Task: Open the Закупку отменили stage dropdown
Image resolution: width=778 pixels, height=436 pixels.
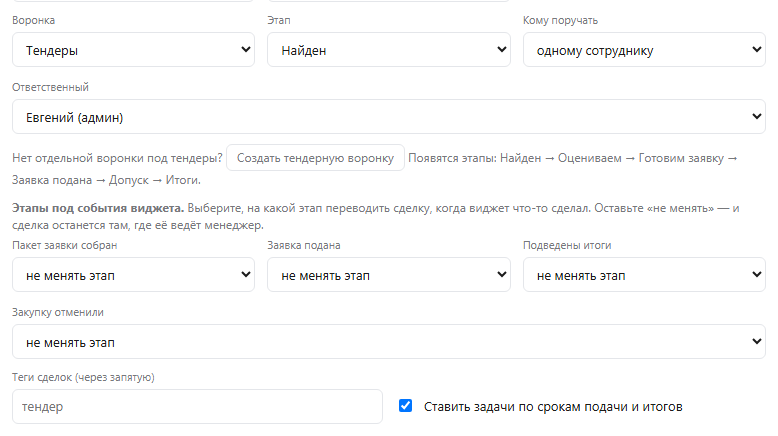Action: pyautogui.click(x=389, y=342)
